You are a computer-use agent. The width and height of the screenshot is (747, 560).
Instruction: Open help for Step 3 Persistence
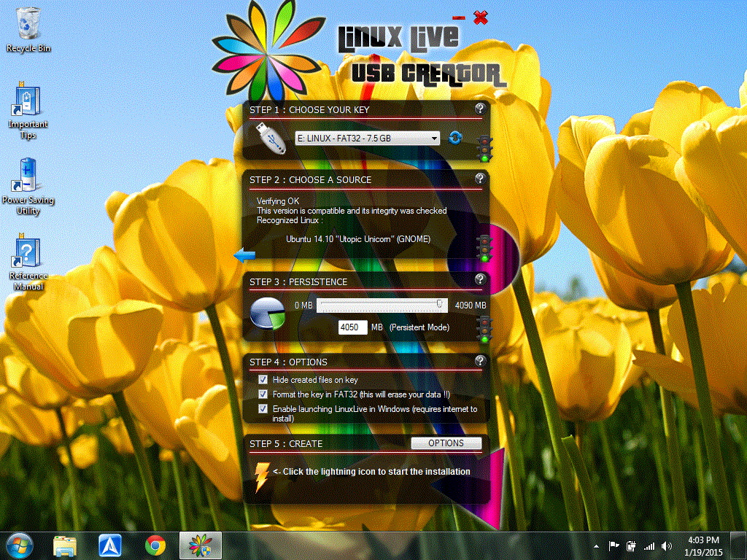click(x=480, y=280)
